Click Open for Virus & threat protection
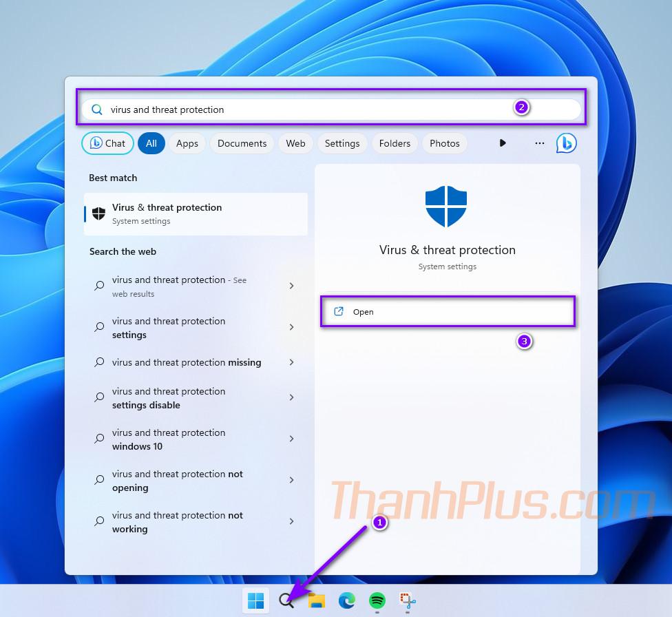This screenshot has width=672, height=617. coord(448,312)
